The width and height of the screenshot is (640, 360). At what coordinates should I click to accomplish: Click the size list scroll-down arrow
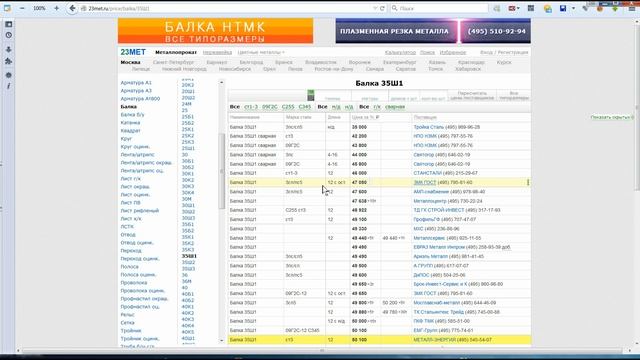(222, 340)
